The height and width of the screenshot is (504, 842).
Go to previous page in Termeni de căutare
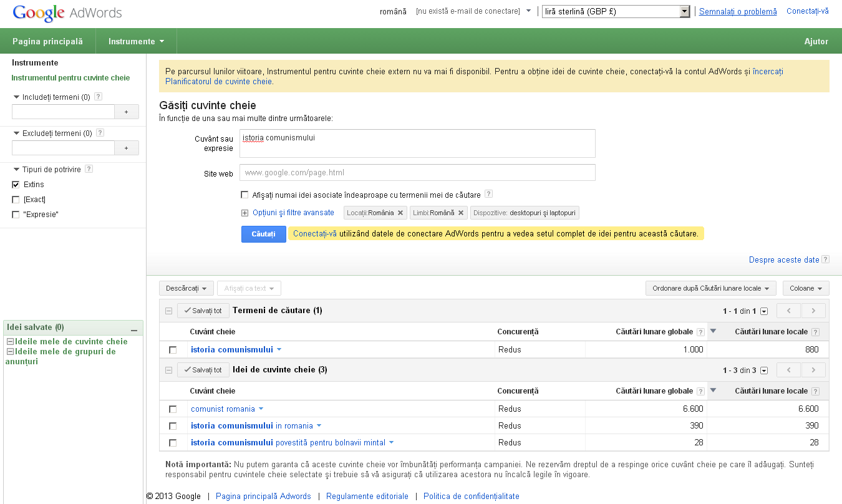pos(789,311)
